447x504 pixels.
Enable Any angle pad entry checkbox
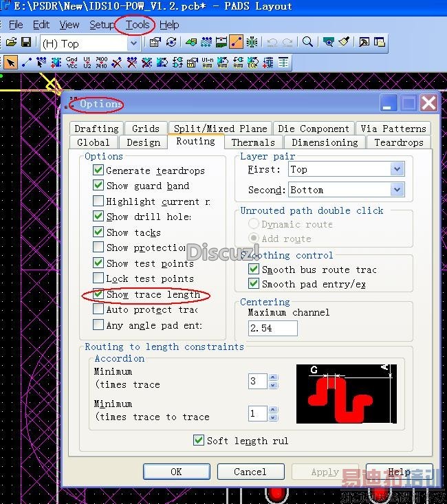98,325
